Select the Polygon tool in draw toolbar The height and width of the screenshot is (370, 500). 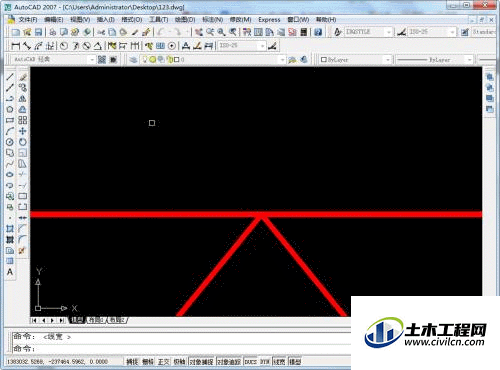coord(10,109)
